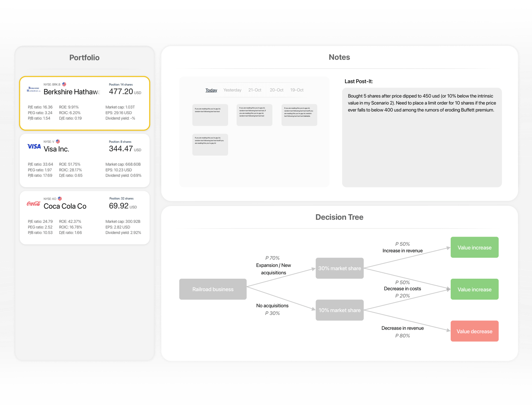The width and height of the screenshot is (532, 414).
Task: Go to the 20-Oct notes tab
Action: (276, 90)
